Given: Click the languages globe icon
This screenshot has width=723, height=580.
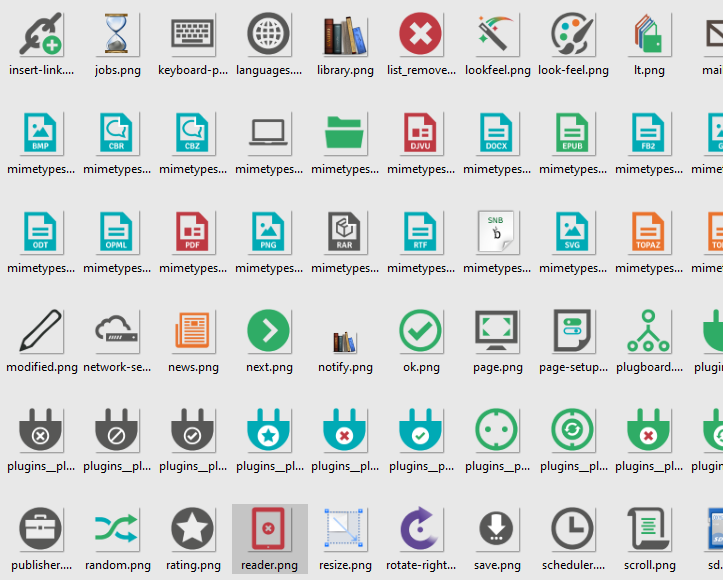Looking at the screenshot, I should [268, 34].
